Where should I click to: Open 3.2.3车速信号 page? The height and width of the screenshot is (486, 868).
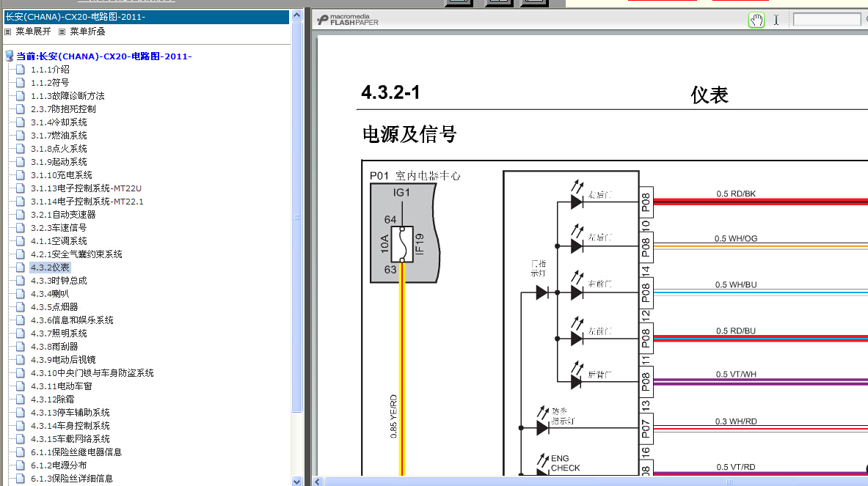(59, 228)
